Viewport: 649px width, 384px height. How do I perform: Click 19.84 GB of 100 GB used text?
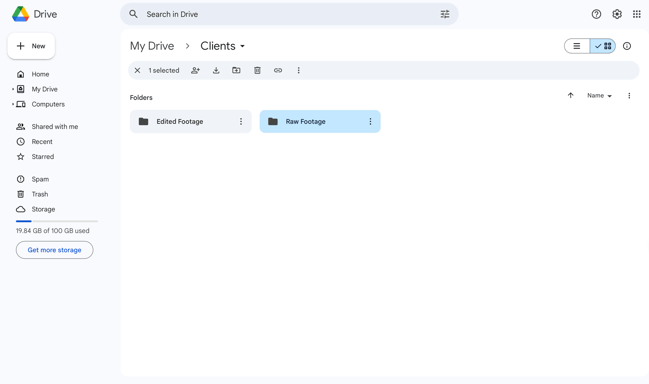[x=53, y=230]
